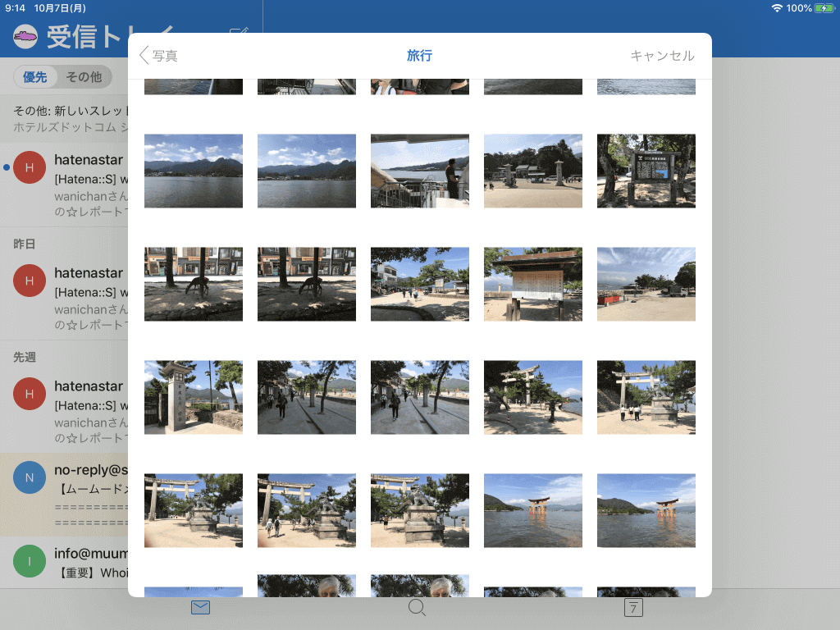Viewport: 840px width, 630px height.
Task: Select the plaza with stone lanterns photo
Action: (x=533, y=171)
